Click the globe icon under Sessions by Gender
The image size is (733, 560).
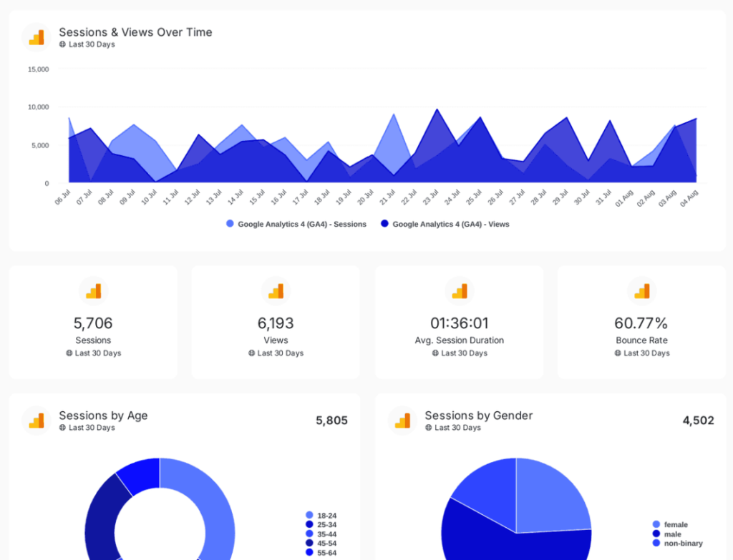click(x=428, y=428)
